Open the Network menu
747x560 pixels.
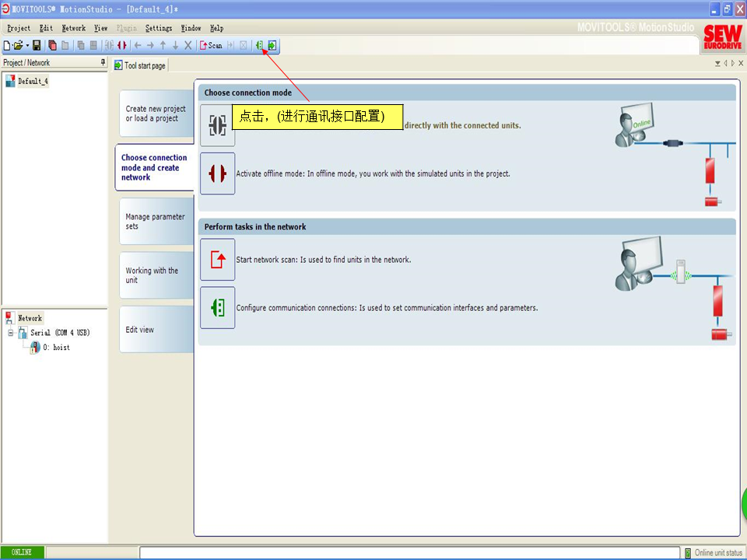tap(74, 28)
